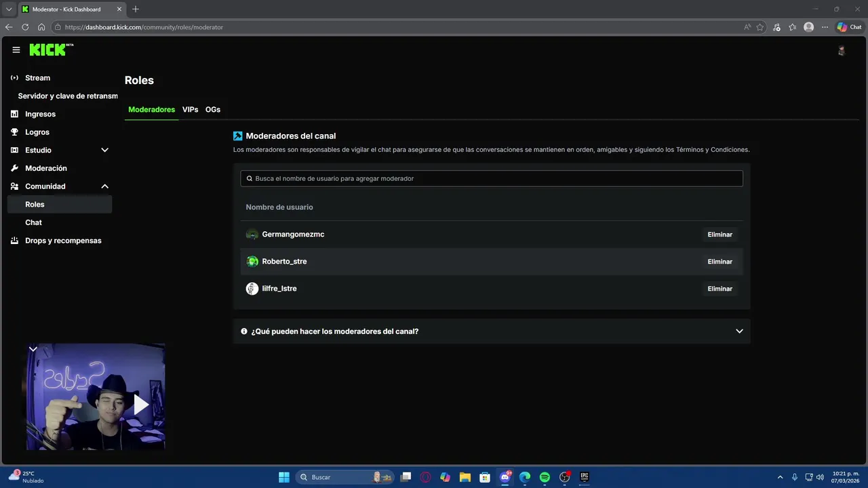Open the weather widget showing 25°C
The image size is (868, 488).
(26, 477)
